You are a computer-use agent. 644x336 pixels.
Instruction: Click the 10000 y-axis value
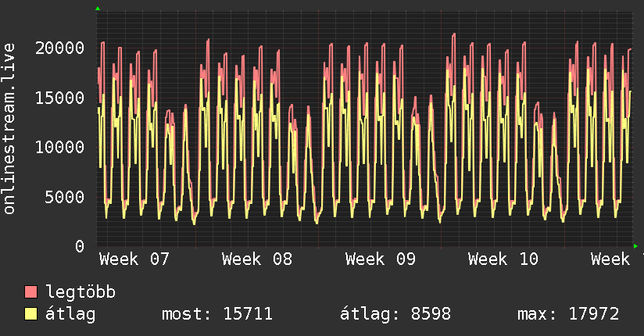click(x=60, y=147)
